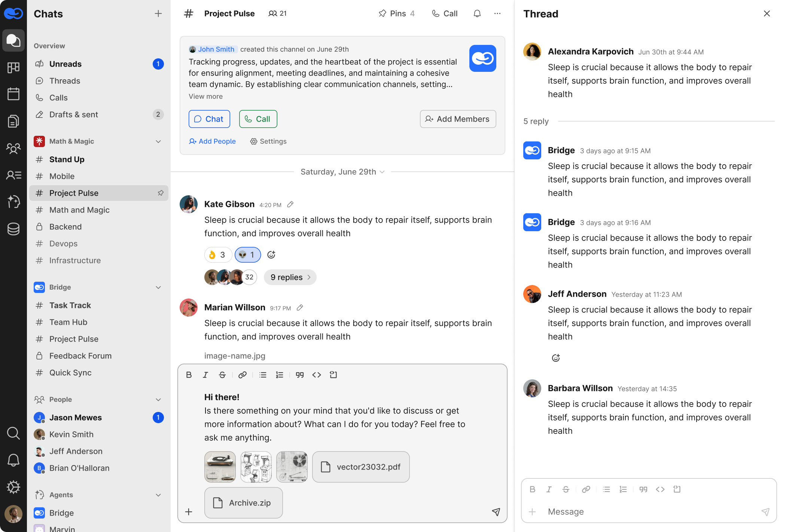Screen dimensions: 786x532
Task: Unpin Project Pulse channel in sidebar
Action: [161, 193]
